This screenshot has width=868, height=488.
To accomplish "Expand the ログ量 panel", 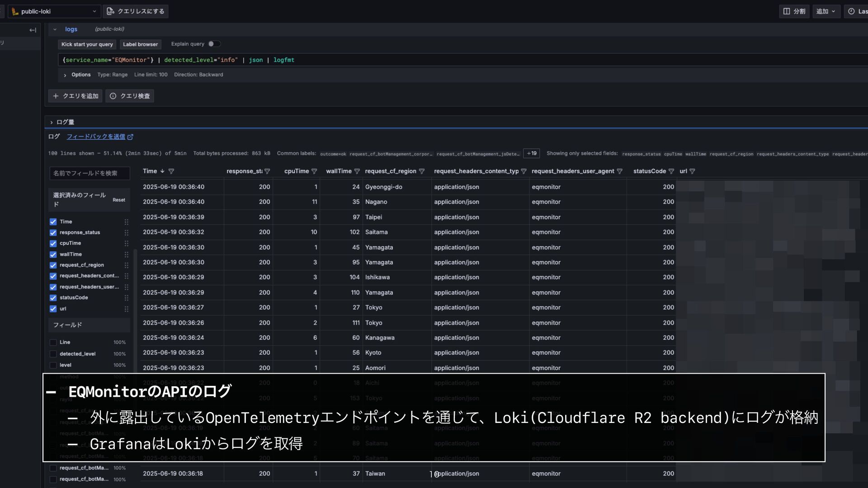I will coord(62,122).
